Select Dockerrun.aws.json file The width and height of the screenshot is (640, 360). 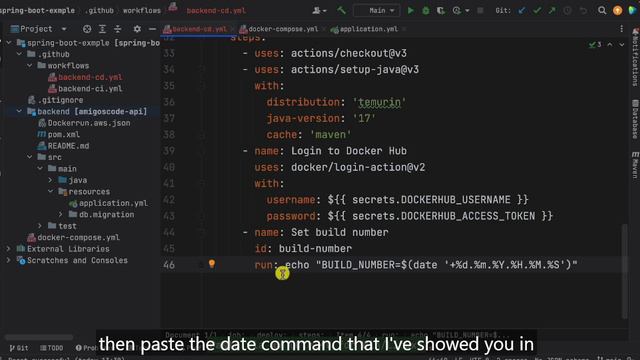tap(89, 123)
